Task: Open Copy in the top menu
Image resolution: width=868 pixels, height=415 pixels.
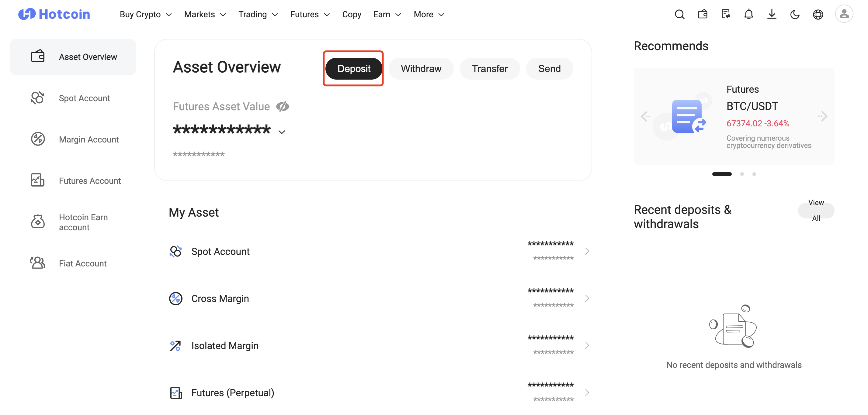Action: click(x=352, y=15)
